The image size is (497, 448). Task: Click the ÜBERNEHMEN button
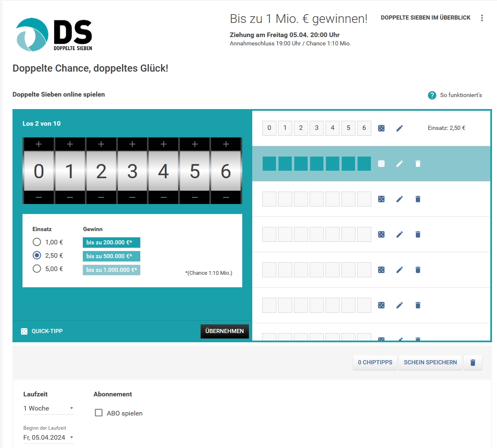coord(224,331)
